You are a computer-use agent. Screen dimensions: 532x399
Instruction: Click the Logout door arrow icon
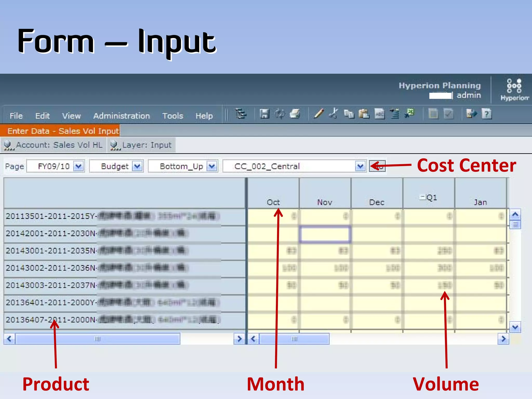pos(471,114)
